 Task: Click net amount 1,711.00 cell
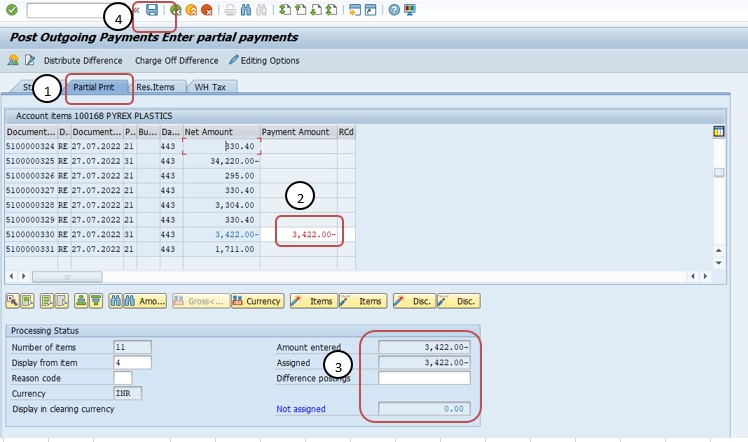pos(222,249)
